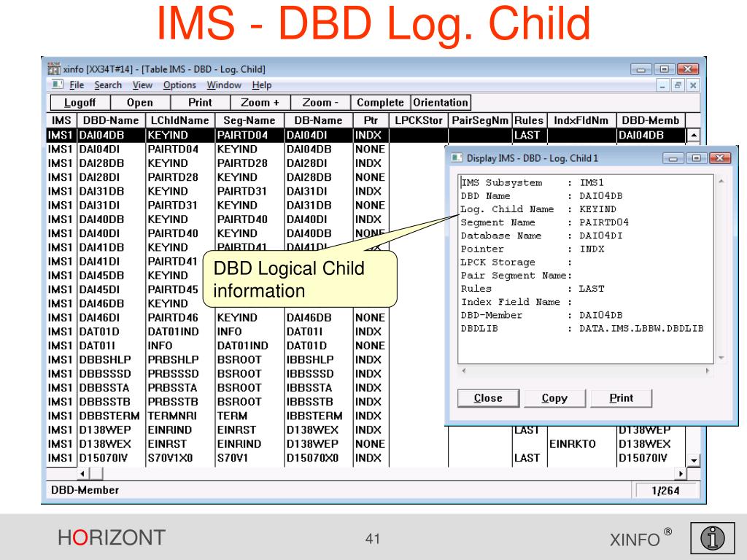Click the Print toolbar button
The image size is (747, 560).
pos(200,102)
